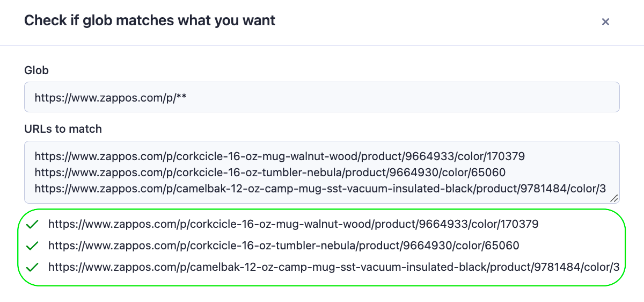Focus the URLs to match textarea
The height and width of the screenshot is (302, 644).
[x=322, y=172]
